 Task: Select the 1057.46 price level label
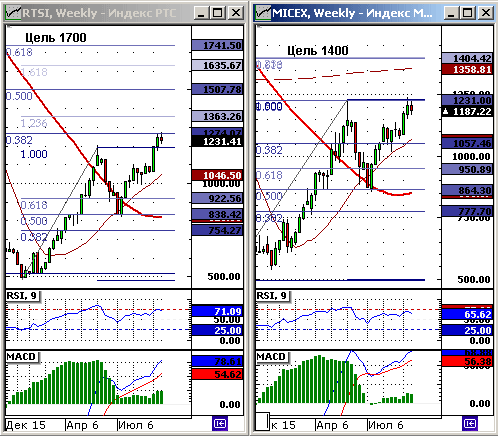pyautogui.click(x=467, y=143)
